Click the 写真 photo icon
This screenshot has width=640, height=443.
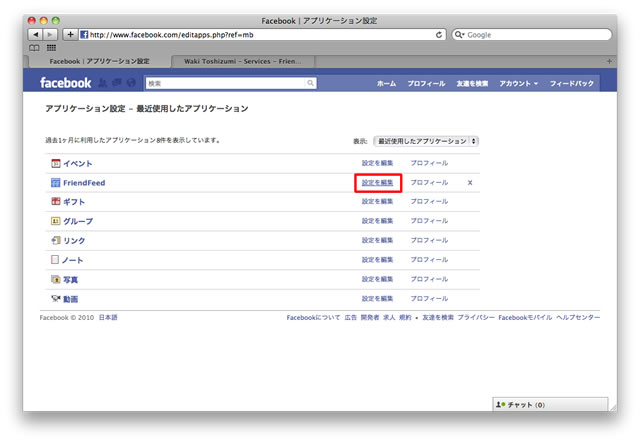coord(56,279)
